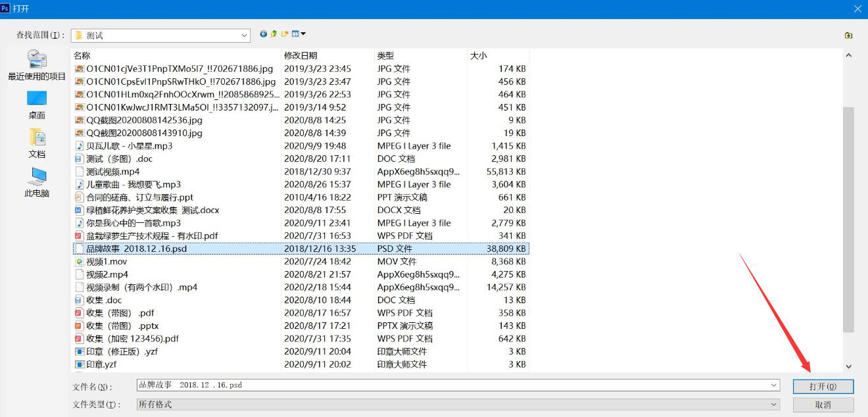Click the 38,809 KB size cell
Image resolution: width=868 pixels, height=417 pixels.
coord(506,249)
